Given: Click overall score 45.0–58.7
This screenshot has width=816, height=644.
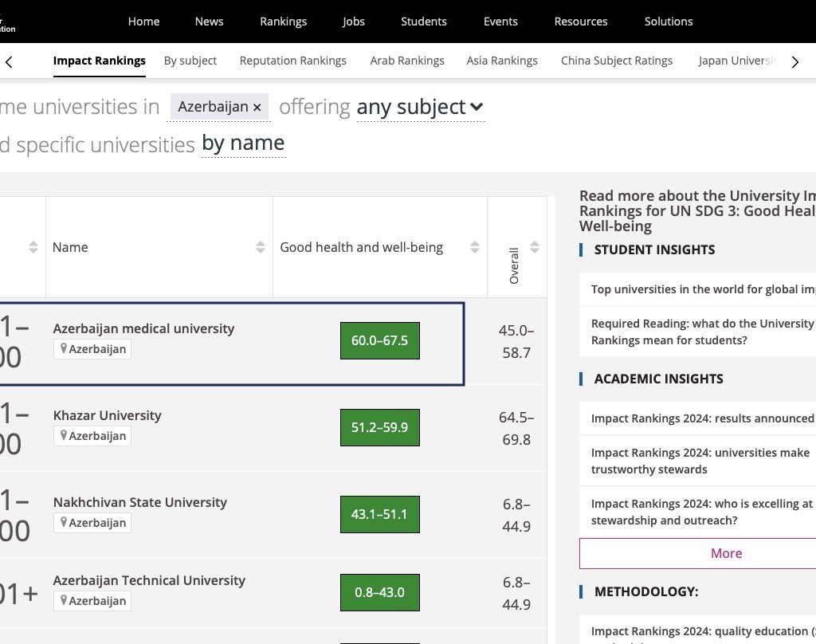Looking at the screenshot, I should (516, 341).
